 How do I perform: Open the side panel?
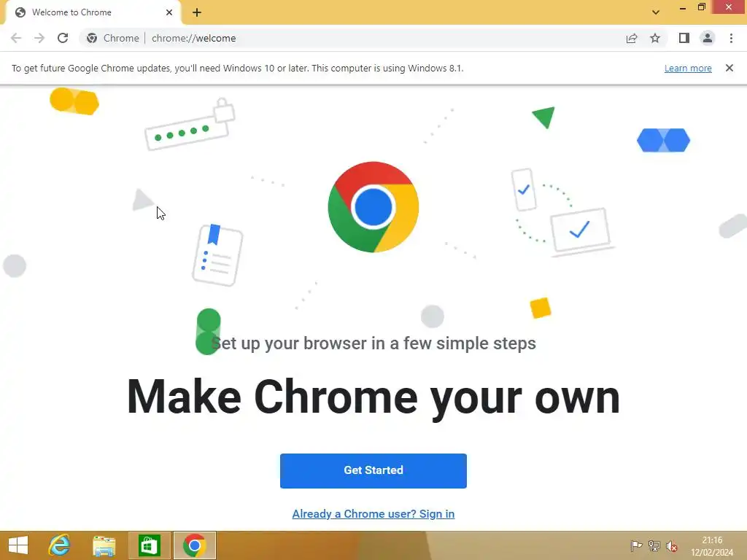pos(684,38)
